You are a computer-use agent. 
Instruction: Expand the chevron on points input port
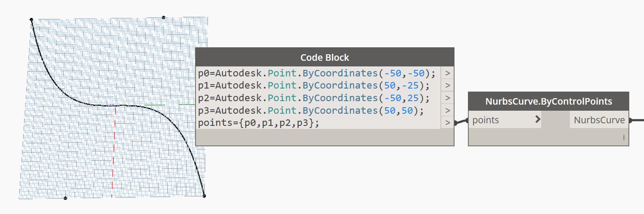point(538,119)
